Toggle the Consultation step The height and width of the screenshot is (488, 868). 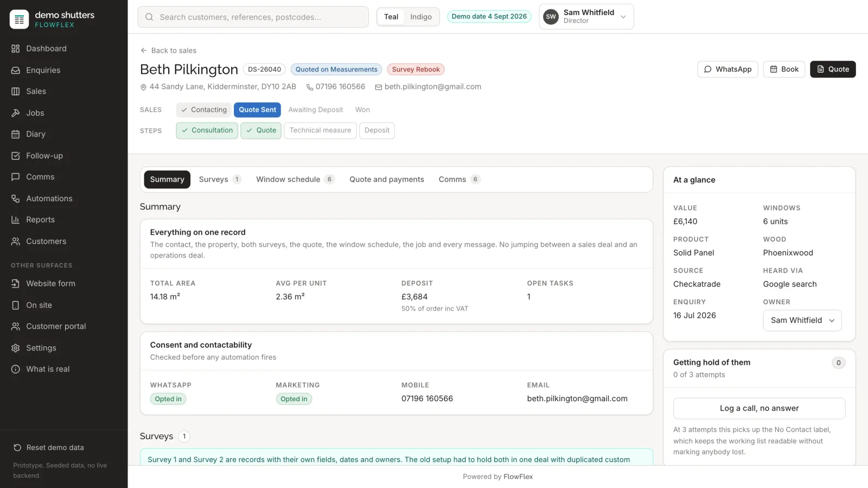tap(207, 131)
